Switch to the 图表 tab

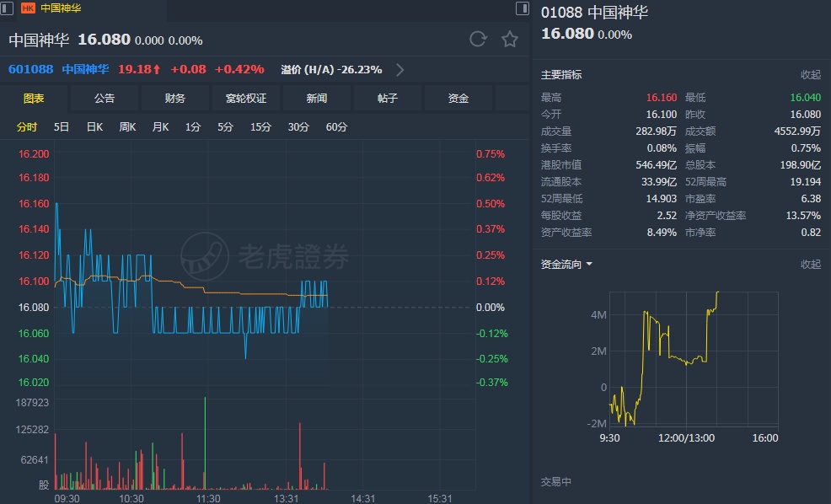pos(34,99)
